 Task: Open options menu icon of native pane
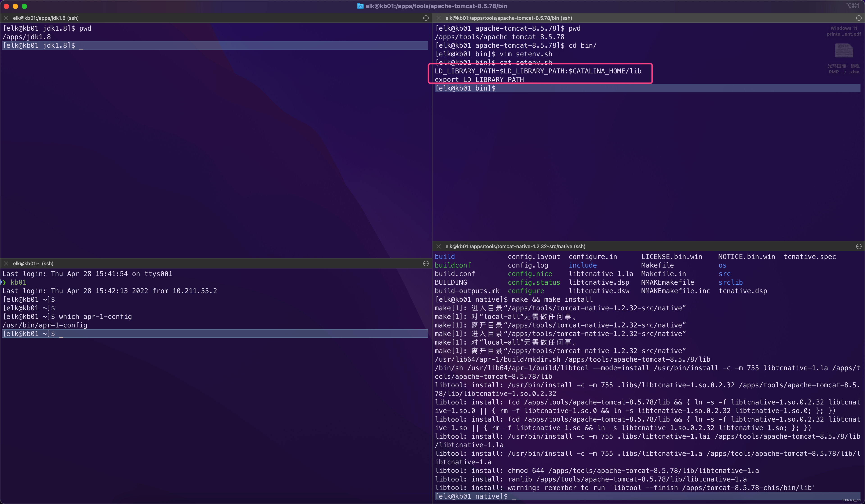pos(858,246)
